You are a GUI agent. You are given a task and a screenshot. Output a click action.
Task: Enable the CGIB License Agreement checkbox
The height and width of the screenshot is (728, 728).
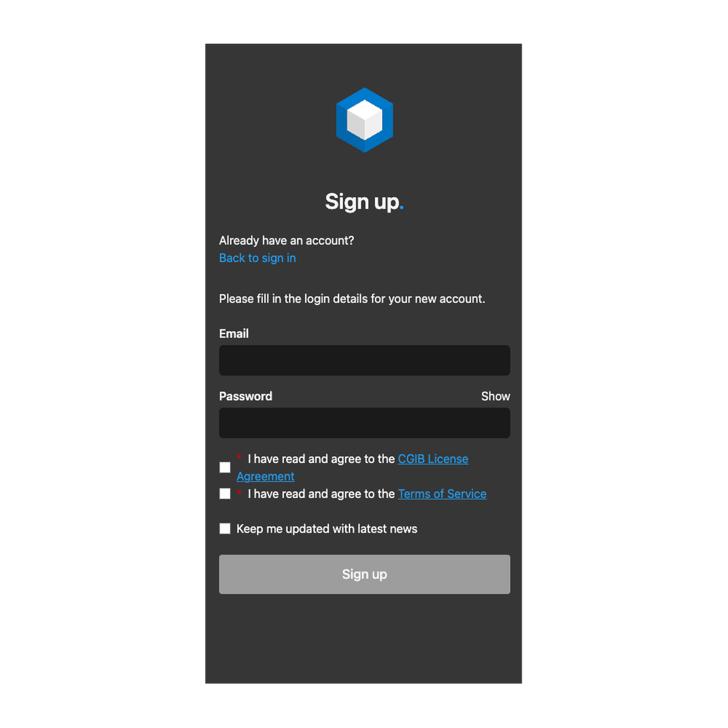tap(224, 467)
